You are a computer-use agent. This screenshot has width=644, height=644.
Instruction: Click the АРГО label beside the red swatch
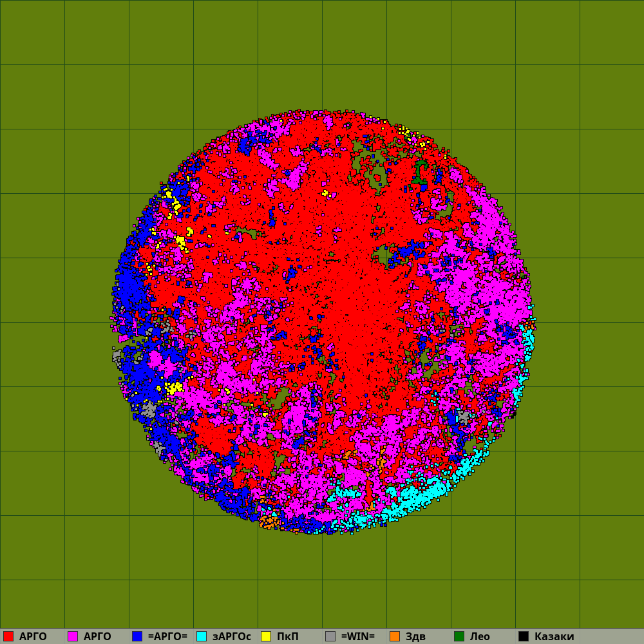[x=33, y=637]
